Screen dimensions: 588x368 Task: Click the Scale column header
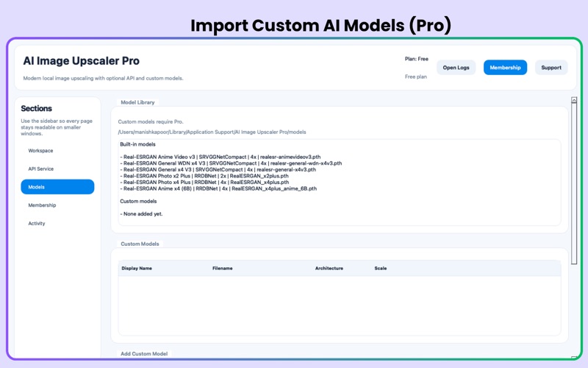pos(380,268)
